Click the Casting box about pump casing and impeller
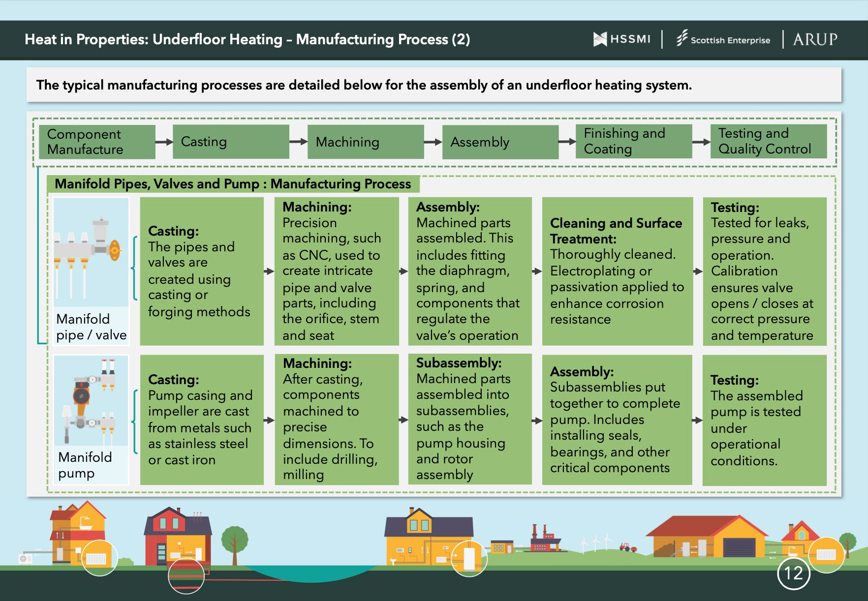Image resolution: width=868 pixels, height=601 pixels. [202, 420]
